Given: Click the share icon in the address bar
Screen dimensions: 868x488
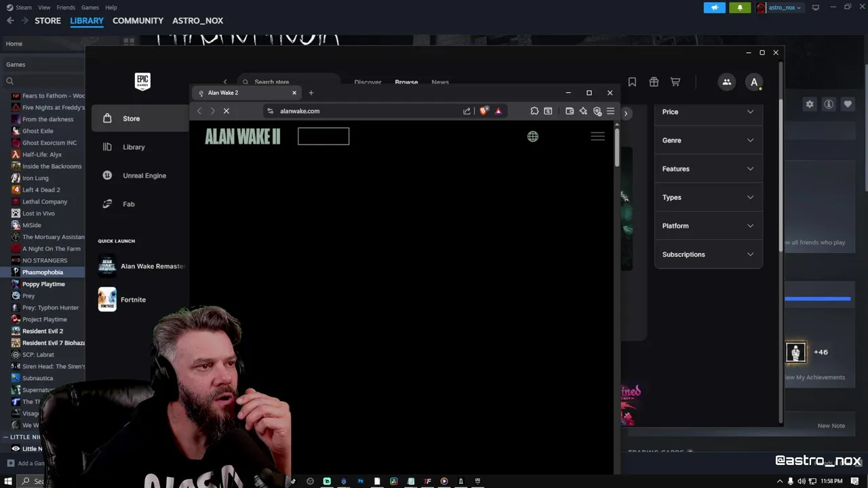Looking at the screenshot, I should pyautogui.click(x=467, y=111).
